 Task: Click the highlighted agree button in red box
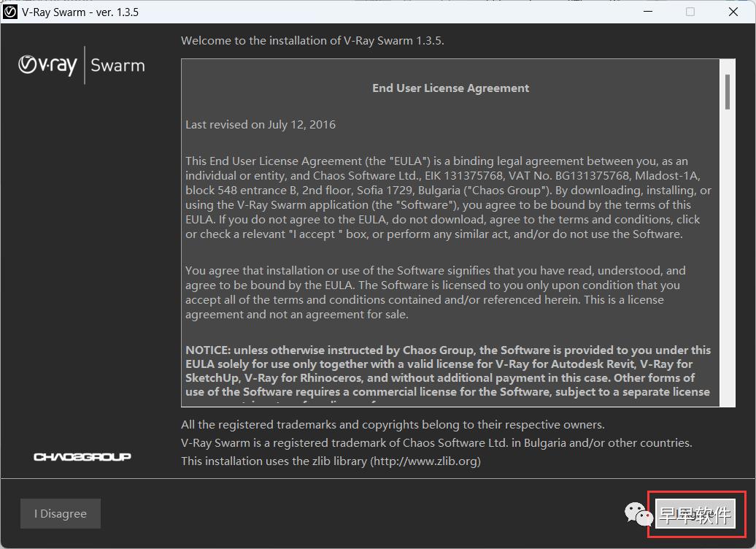coord(695,514)
